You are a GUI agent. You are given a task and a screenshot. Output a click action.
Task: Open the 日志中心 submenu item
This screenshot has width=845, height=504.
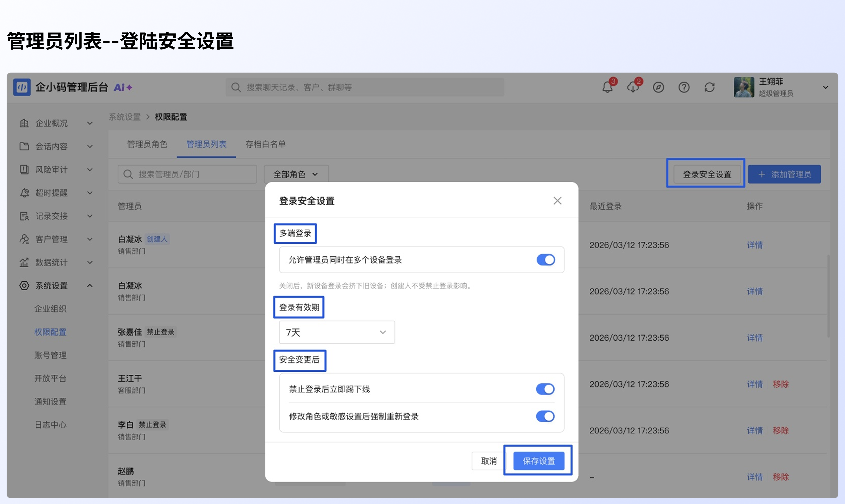(x=50, y=425)
